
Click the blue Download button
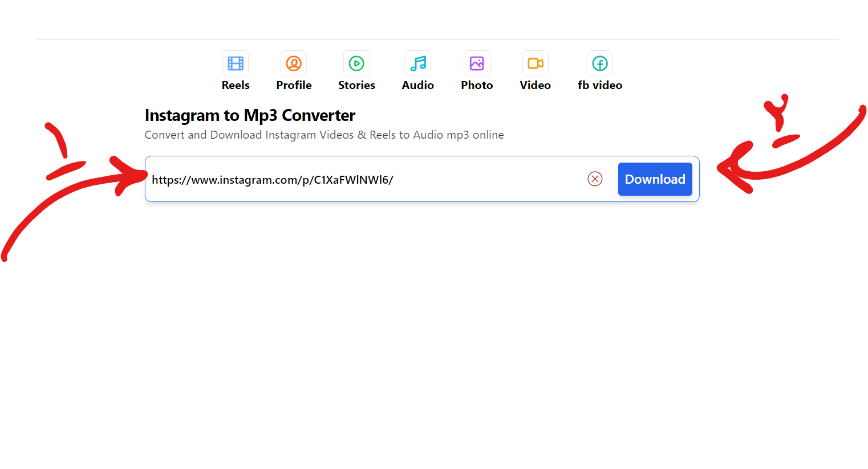(x=655, y=179)
